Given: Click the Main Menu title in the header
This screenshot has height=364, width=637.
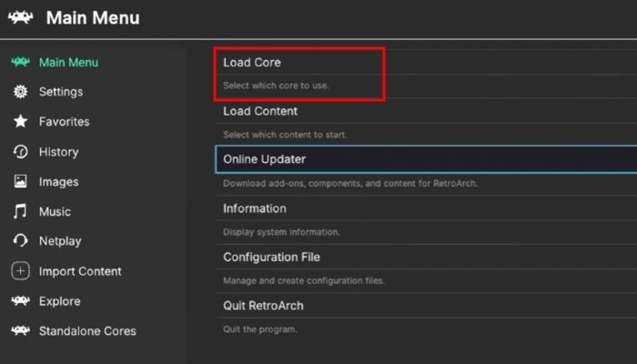Looking at the screenshot, I should click(x=93, y=18).
